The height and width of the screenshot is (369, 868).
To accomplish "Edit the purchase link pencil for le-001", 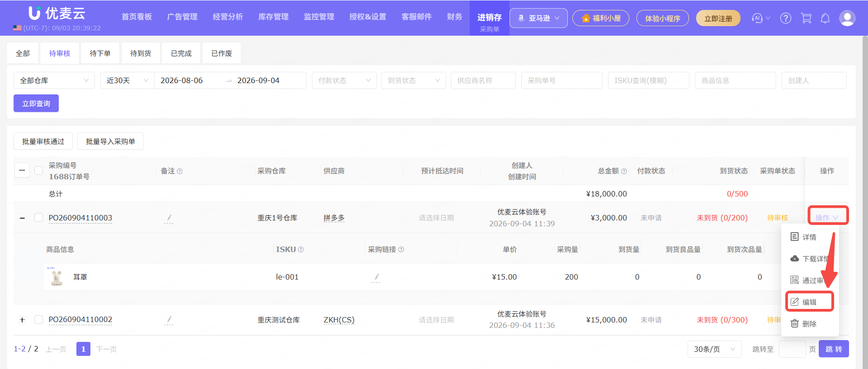I will point(376,277).
